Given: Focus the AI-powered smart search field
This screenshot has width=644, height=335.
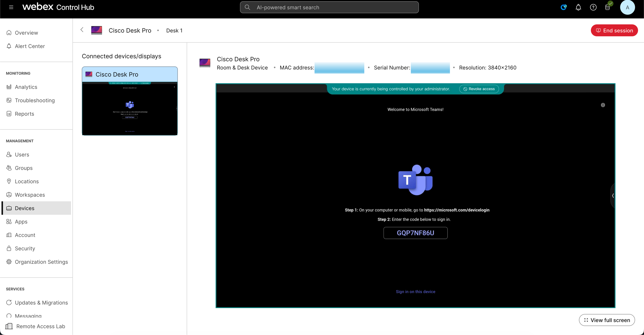Looking at the screenshot, I should click(329, 7).
